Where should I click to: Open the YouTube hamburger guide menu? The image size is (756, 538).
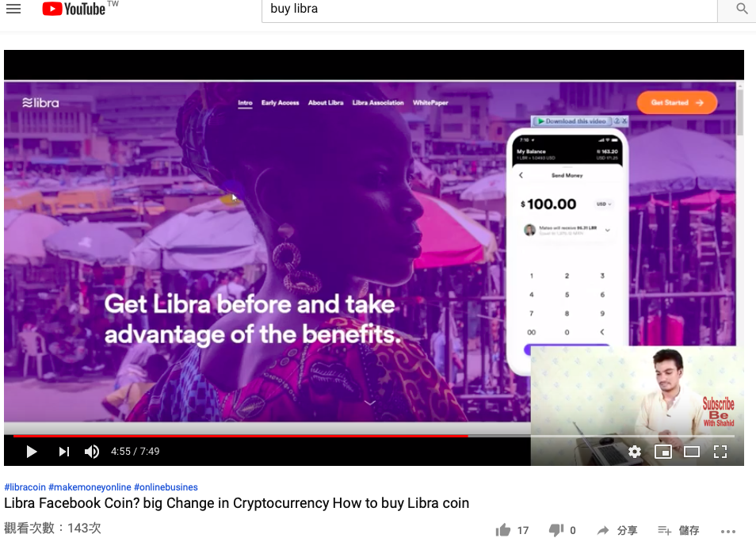point(13,9)
